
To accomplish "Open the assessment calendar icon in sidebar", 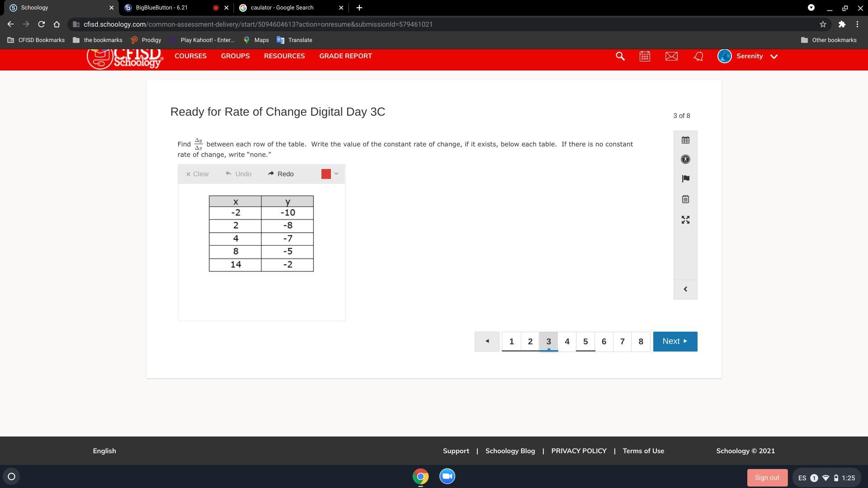I will point(685,140).
